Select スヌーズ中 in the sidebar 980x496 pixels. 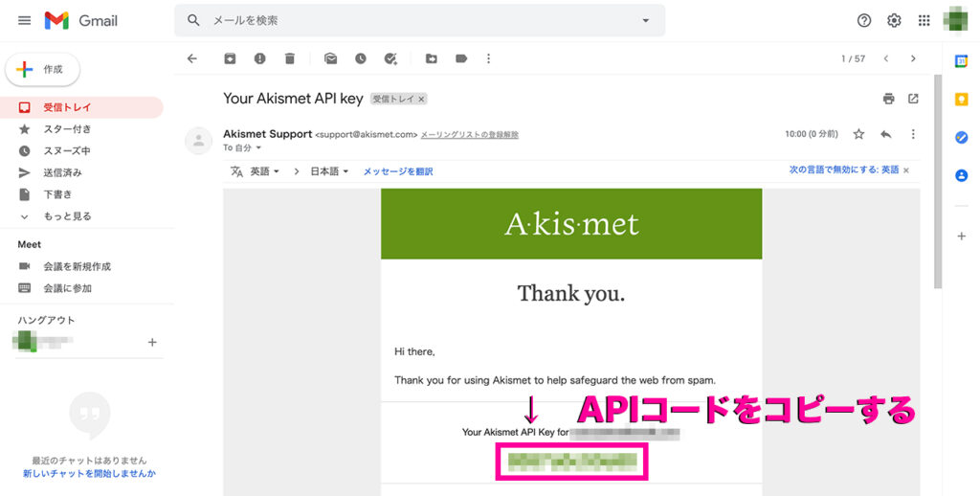pyautogui.click(x=81, y=150)
